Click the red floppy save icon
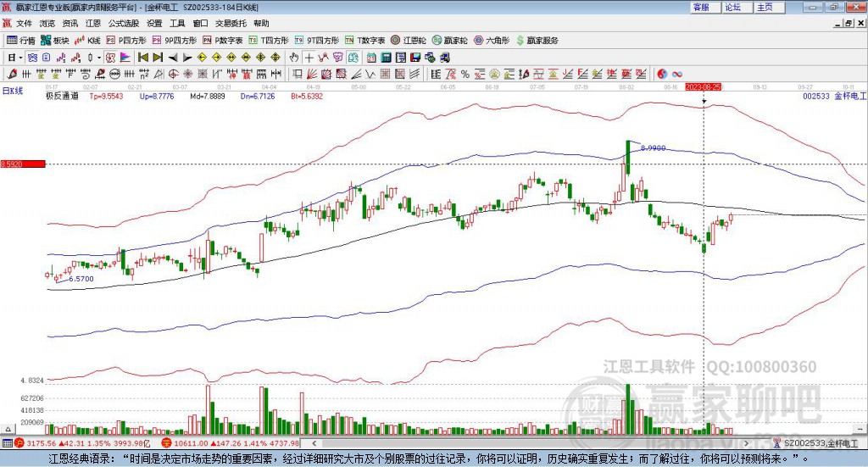Image resolution: width=868 pixels, height=467 pixels. (415, 58)
